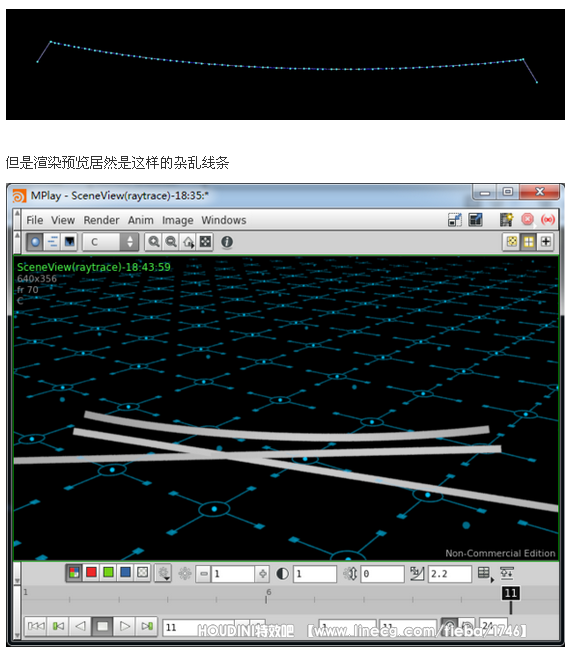Click the brightness value field
Image resolution: width=565 pixels, height=648 pixels.
pos(233,574)
